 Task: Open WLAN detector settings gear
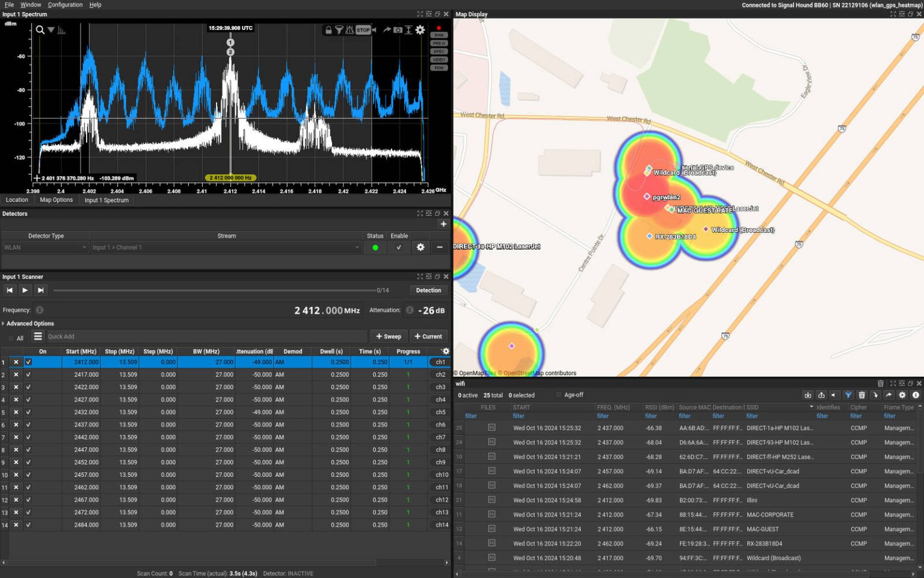420,247
